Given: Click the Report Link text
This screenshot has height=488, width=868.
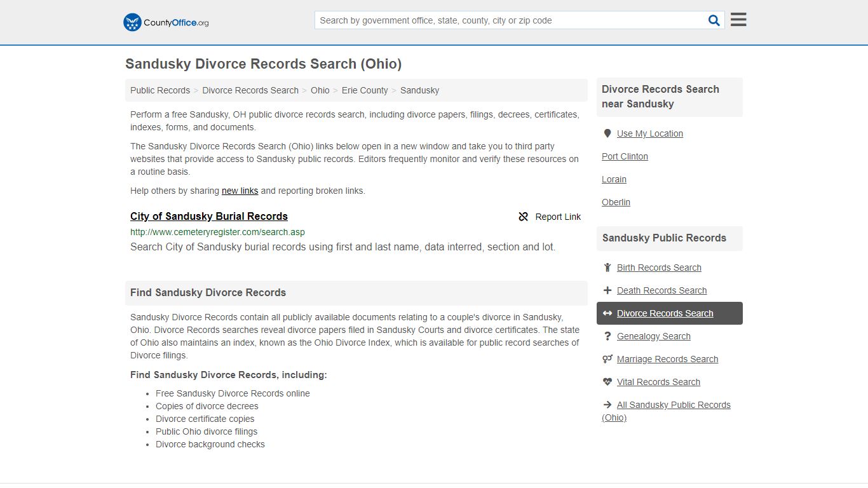Looking at the screenshot, I should pos(558,217).
